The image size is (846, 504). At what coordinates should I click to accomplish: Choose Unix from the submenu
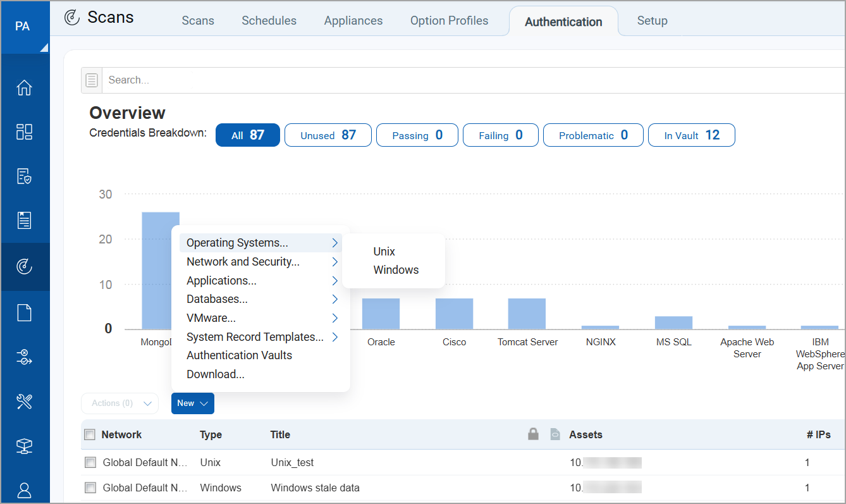[x=384, y=252]
